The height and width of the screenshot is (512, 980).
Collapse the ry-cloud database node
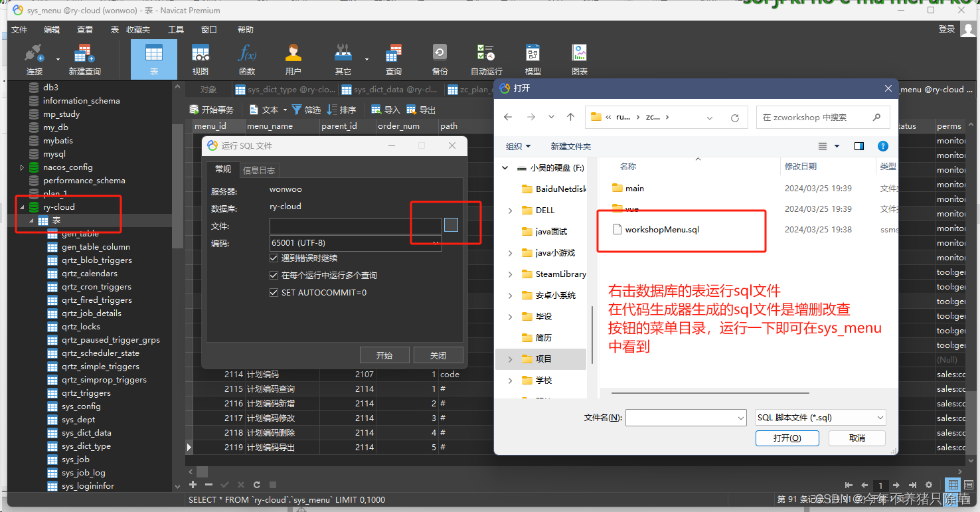23,207
